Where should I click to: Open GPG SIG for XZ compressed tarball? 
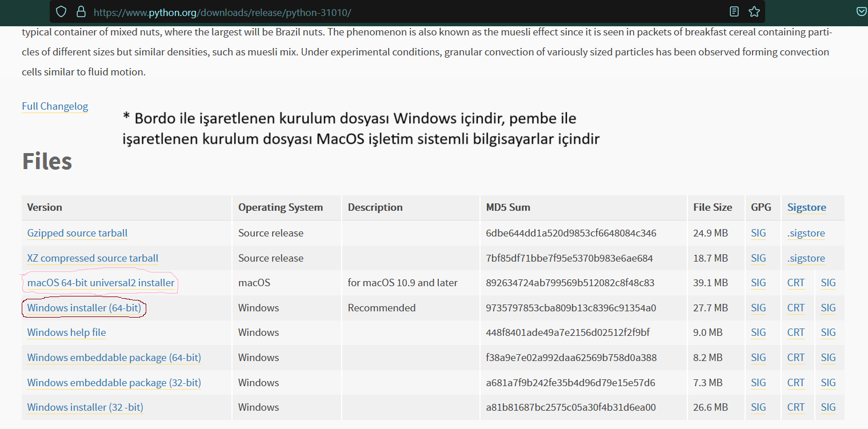758,258
